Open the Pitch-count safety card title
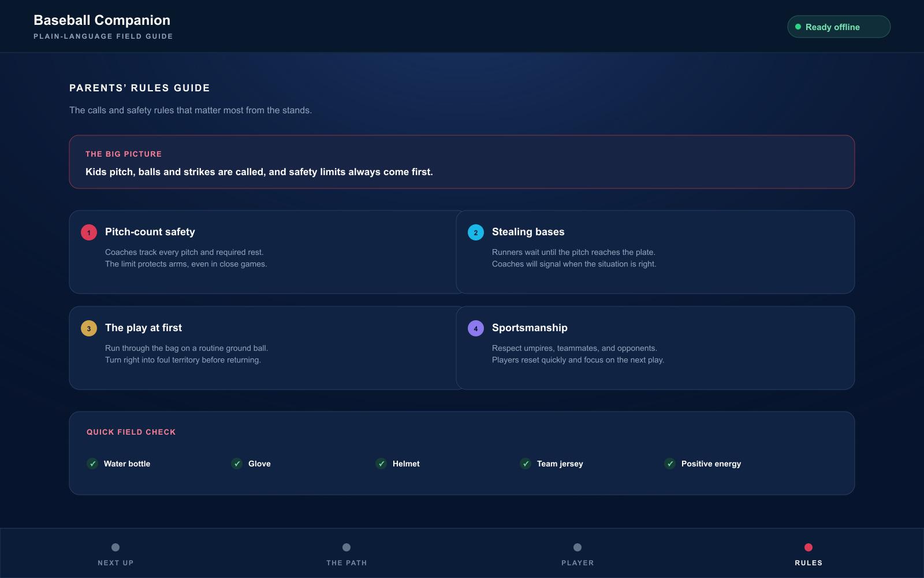The width and height of the screenshot is (924, 578). pyautogui.click(x=150, y=232)
